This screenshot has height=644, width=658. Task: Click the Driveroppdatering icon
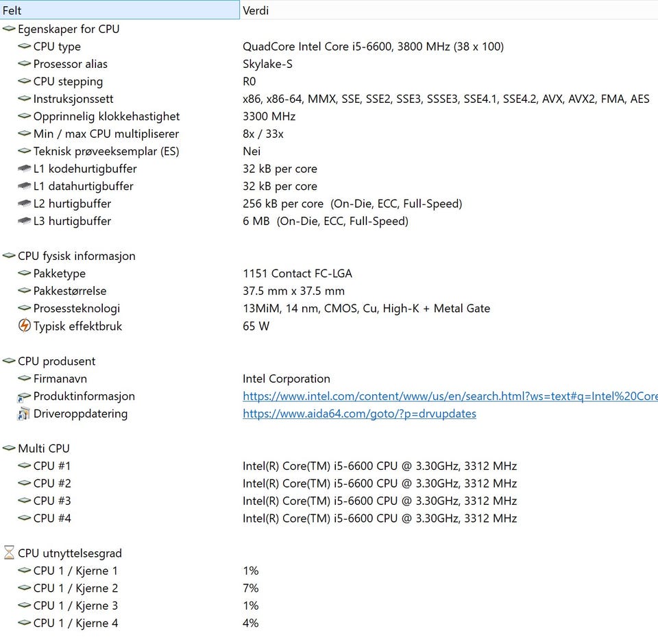(x=23, y=414)
